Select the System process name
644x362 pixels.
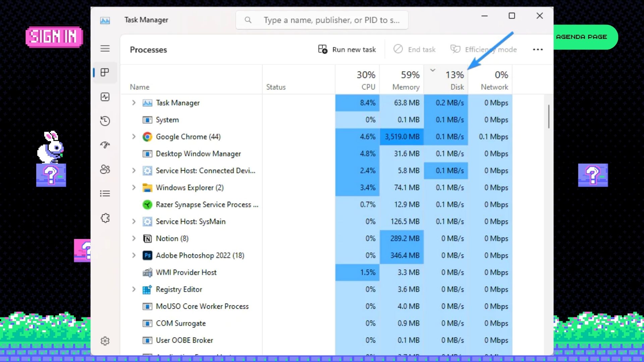pyautogui.click(x=167, y=120)
